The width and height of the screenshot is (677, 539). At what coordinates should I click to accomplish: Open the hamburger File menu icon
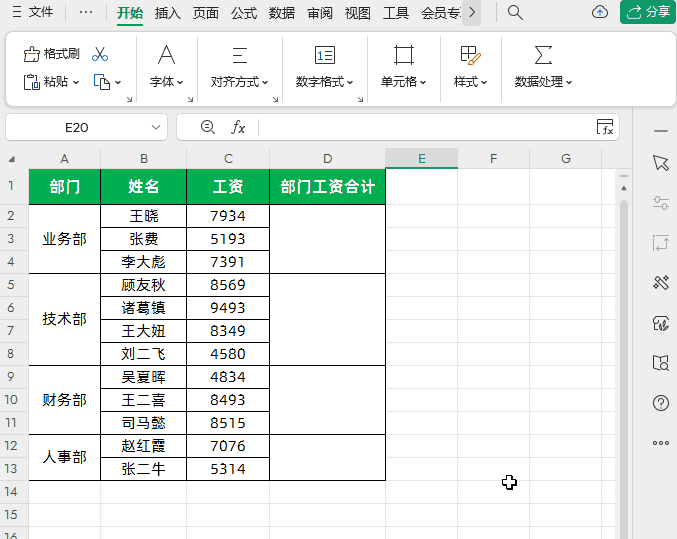17,12
